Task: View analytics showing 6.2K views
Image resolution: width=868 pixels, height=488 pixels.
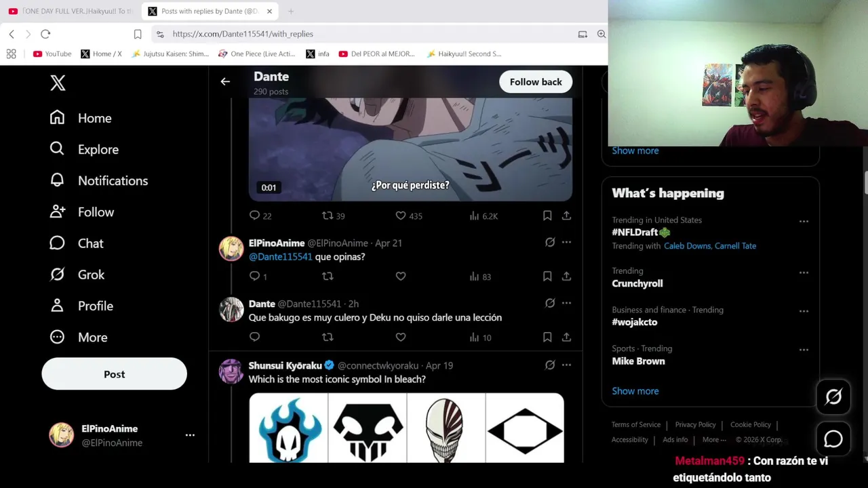Action: coord(484,216)
